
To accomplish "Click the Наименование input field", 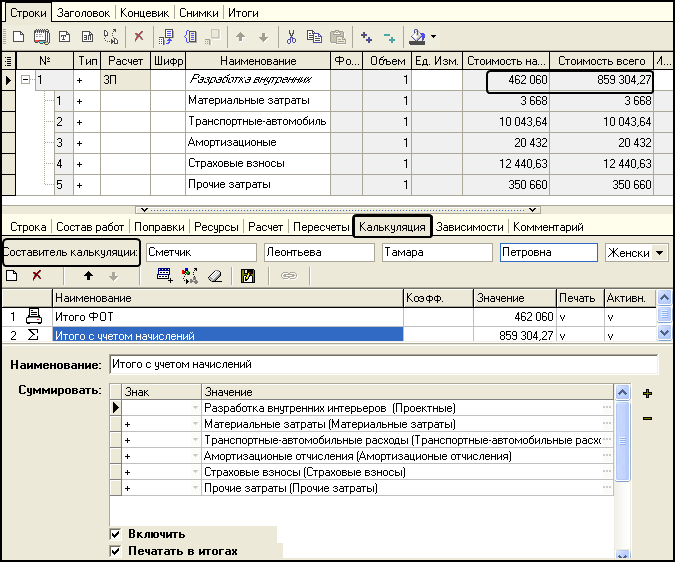I will [384, 364].
